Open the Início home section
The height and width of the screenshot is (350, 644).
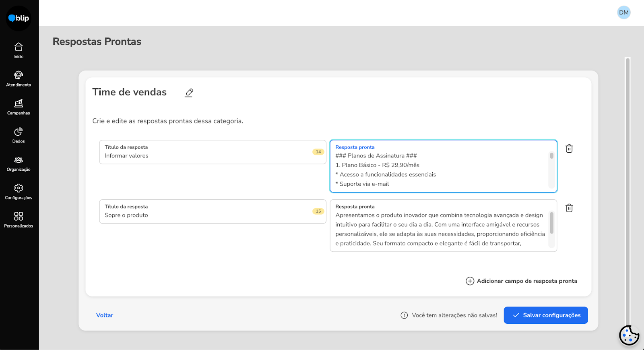coord(19,50)
